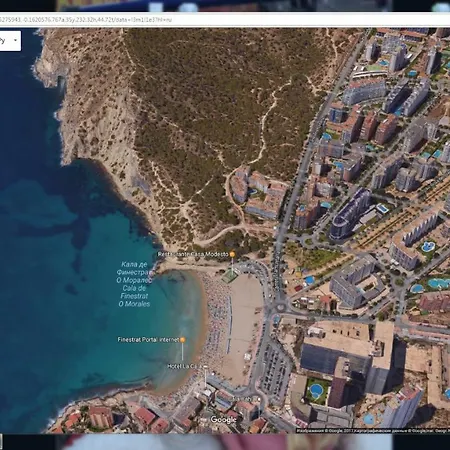The image size is (450, 450).
Task: Click the Hotel La Cala place label
Action: click(184, 366)
